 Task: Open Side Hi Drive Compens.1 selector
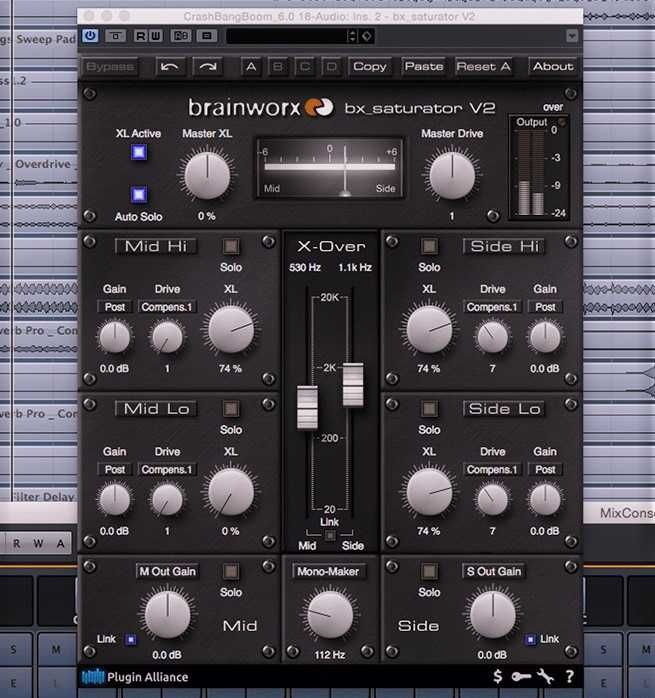click(492, 307)
